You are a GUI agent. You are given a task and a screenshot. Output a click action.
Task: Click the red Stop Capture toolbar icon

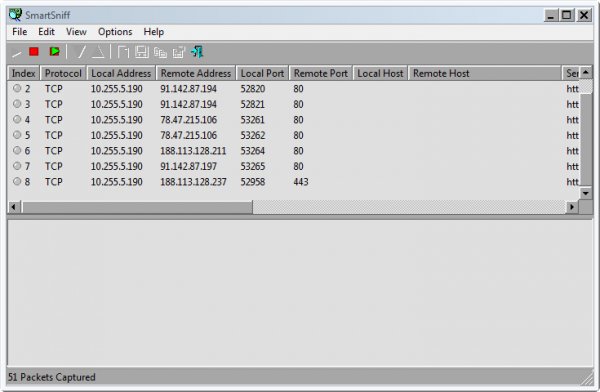click(34, 51)
